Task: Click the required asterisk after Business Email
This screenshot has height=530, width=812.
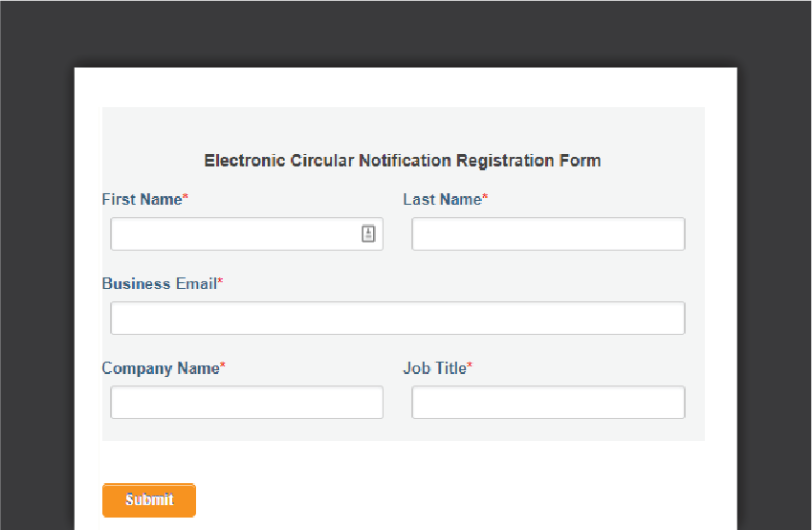Action: 220,283
